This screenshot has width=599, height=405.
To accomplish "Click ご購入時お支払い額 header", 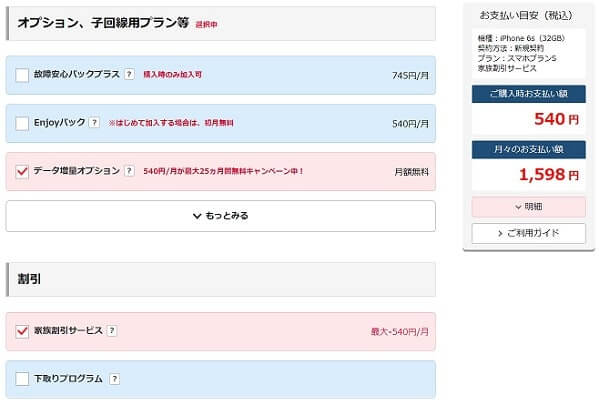I will coord(528,94).
